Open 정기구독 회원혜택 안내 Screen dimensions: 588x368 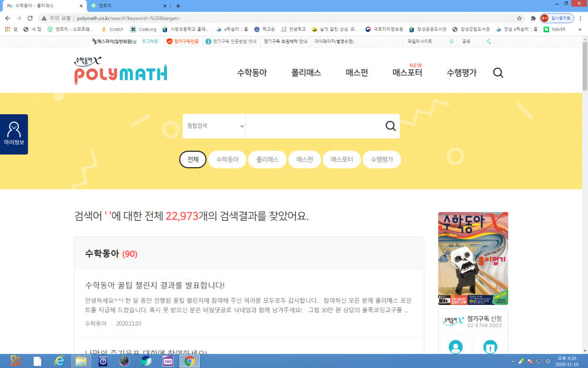[285, 41]
